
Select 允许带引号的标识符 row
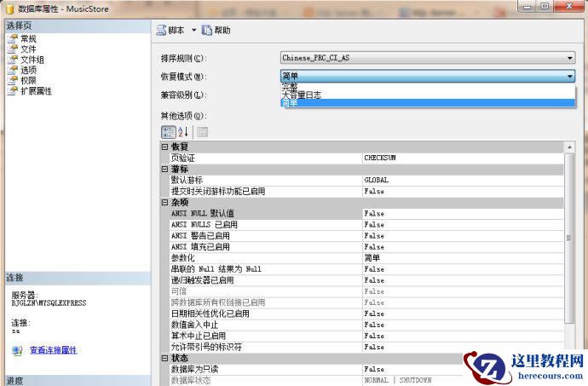[366, 347]
